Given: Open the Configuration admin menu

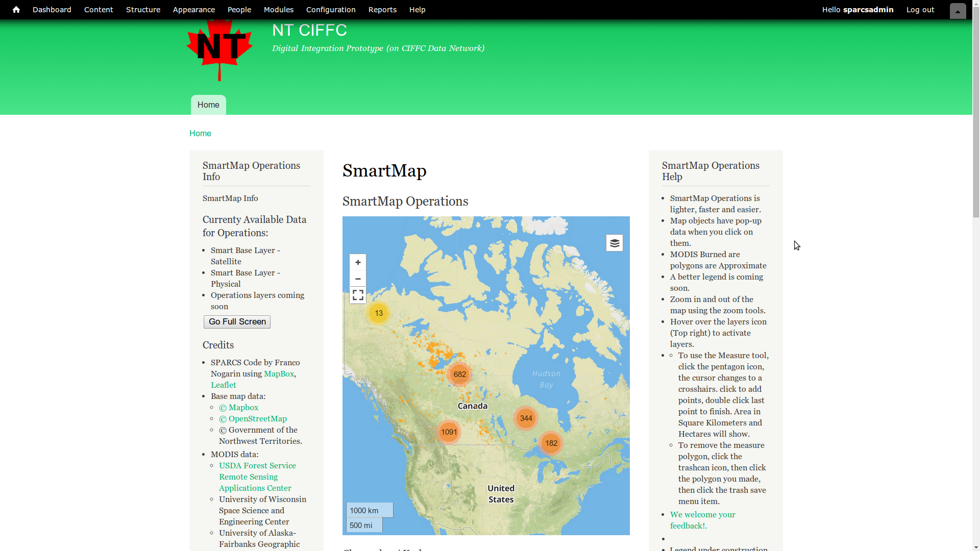Looking at the screenshot, I should click(x=331, y=10).
